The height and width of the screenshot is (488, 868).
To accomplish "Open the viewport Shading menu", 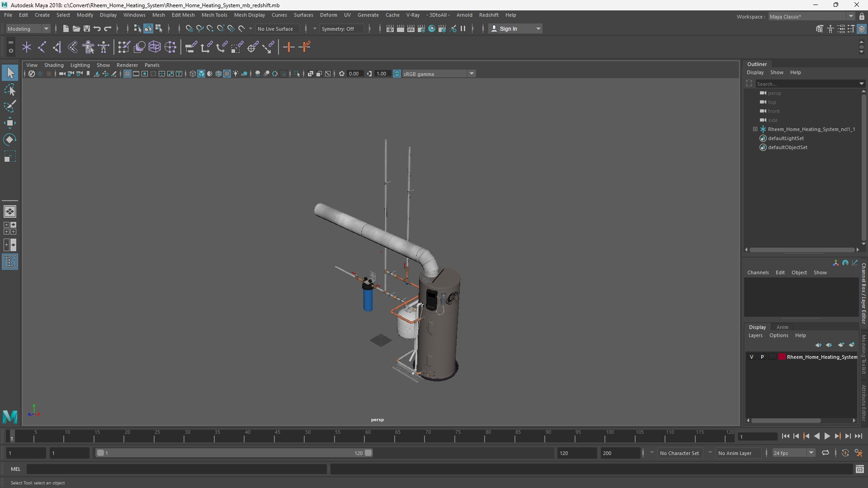I will (54, 65).
